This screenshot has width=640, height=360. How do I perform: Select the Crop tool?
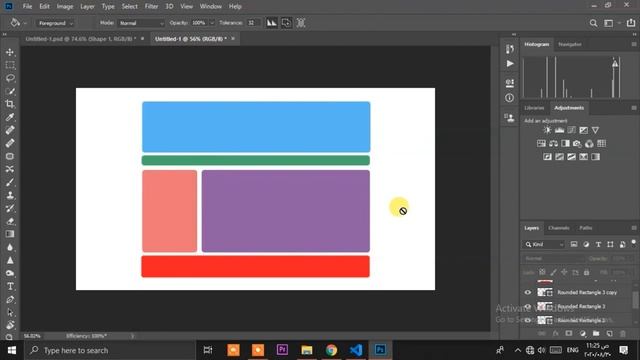pyautogui.click(x=10, y=104)
